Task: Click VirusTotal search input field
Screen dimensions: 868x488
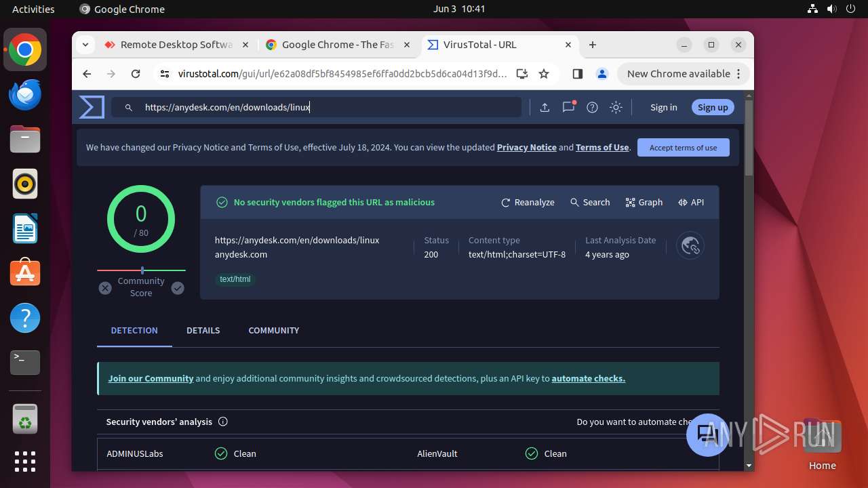Action: (x=317, y=107)
